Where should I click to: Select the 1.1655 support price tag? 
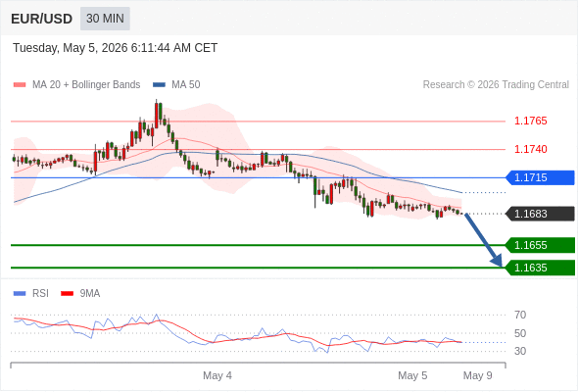coord(541,245)
